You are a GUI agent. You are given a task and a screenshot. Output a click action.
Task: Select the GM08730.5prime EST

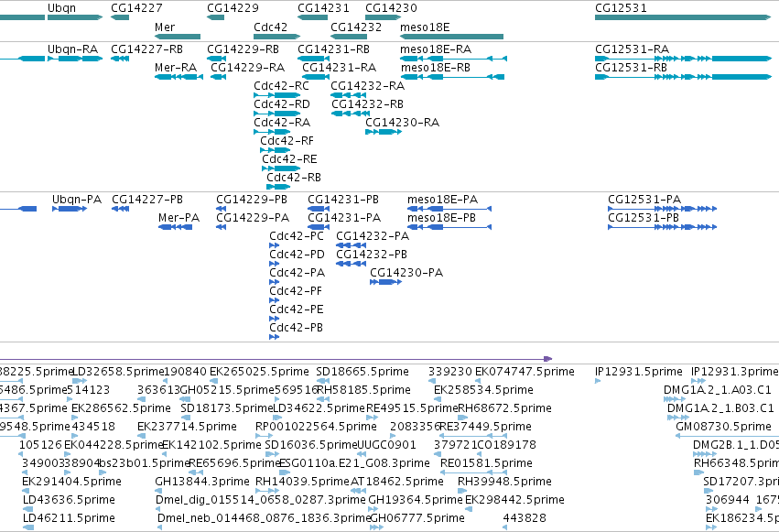[x=728, y=436]
